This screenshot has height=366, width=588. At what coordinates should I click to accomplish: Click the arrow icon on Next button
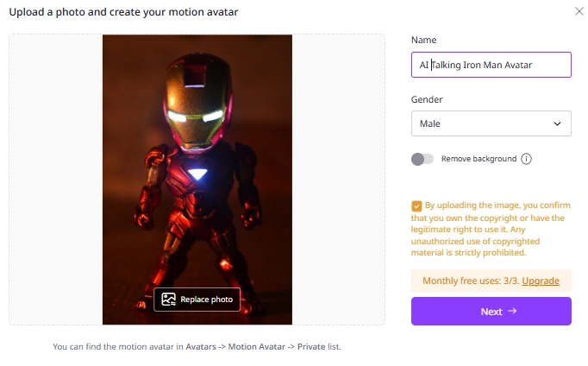tap(512, 311)
